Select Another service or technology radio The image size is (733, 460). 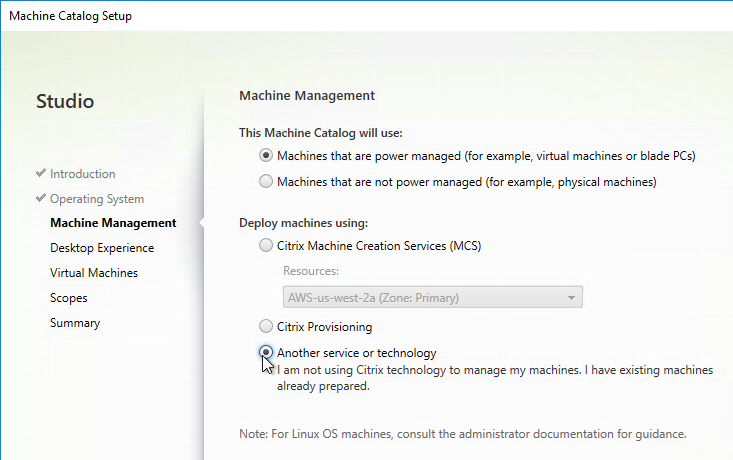[266, 352]
